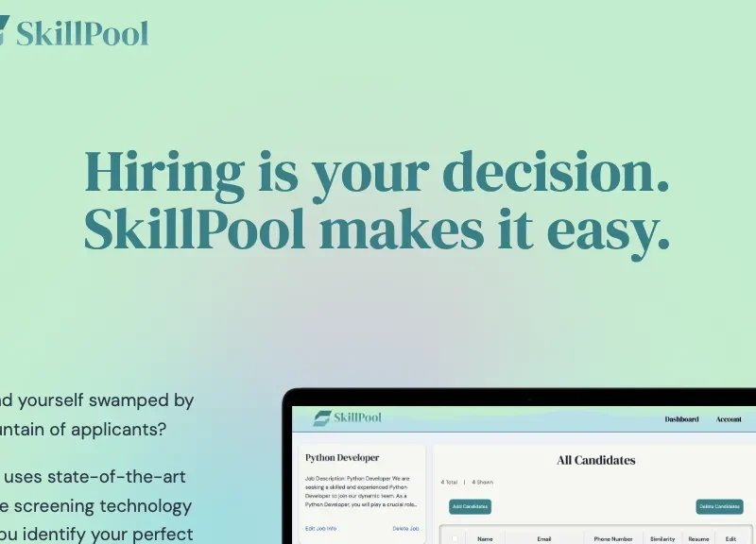The width and height of the screenshot is (756, 544).
Task: Click the '4 Total' count text
Action: tap(449, 482)
